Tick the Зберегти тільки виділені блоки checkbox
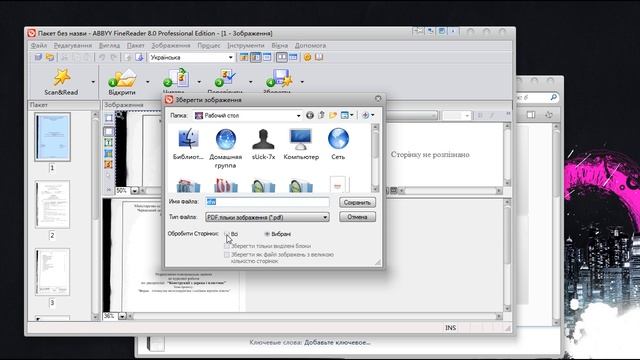Screen dimensions: 640x360 (x=227, y=246)
